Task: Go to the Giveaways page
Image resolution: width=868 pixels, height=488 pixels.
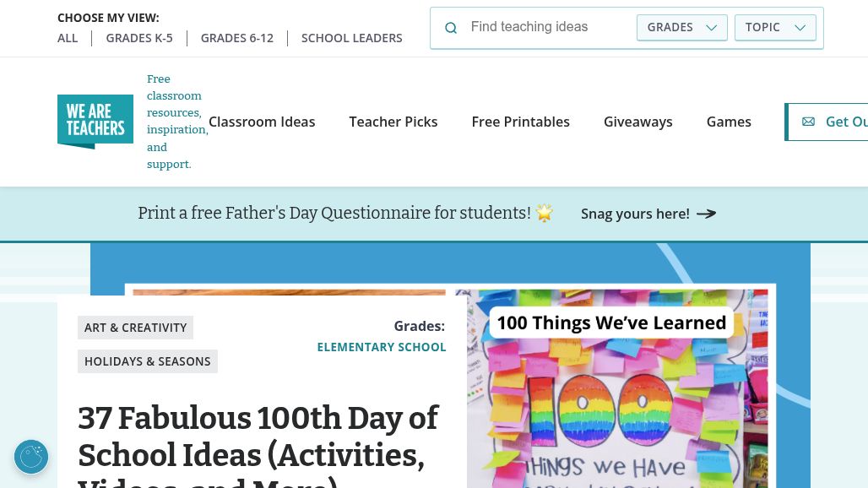Action: 637,122
